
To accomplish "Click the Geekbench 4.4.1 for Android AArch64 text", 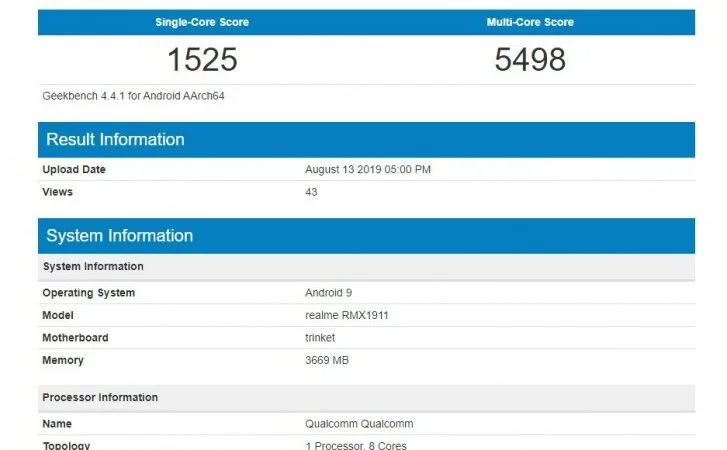I will click(134, 96).
